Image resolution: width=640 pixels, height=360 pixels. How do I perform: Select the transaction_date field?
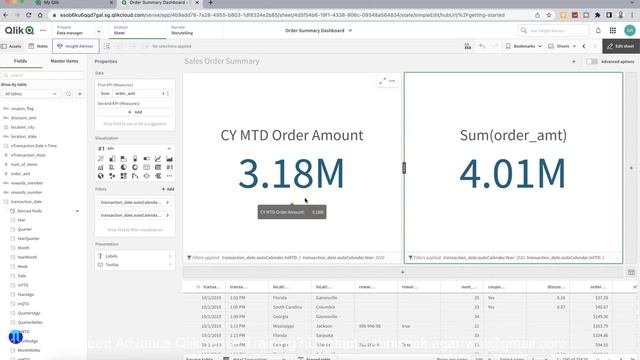[x=26, y=202]
